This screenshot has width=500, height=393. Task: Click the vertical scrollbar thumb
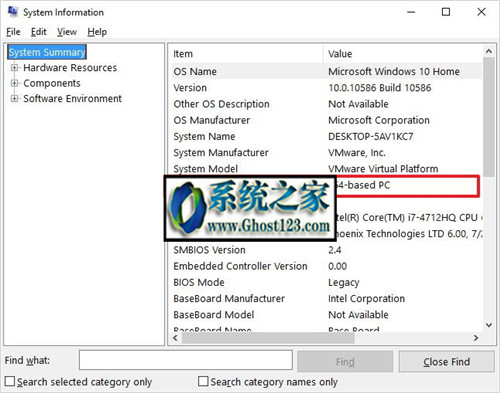(x=489, y=117)
